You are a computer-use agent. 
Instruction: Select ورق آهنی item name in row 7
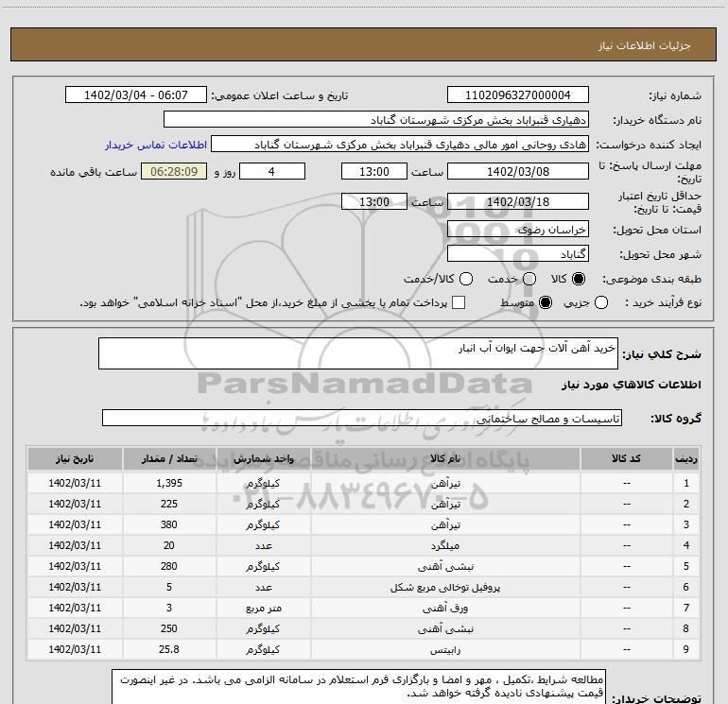(x=445, y=608)
